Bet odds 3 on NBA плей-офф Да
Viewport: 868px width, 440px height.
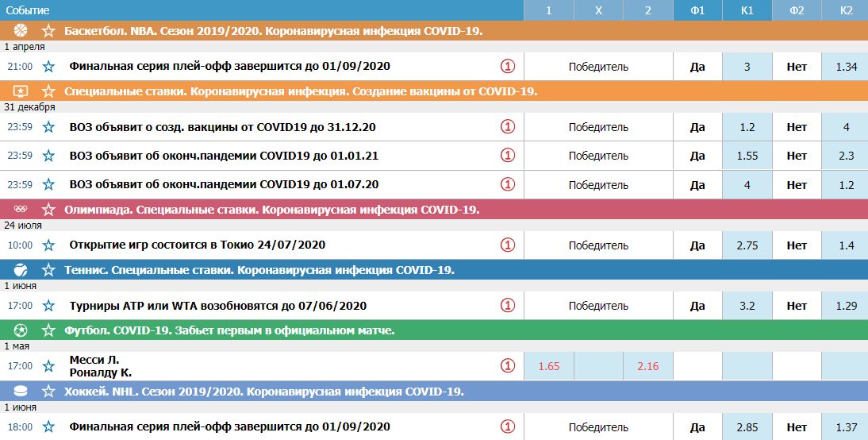[x=747, y=67]
